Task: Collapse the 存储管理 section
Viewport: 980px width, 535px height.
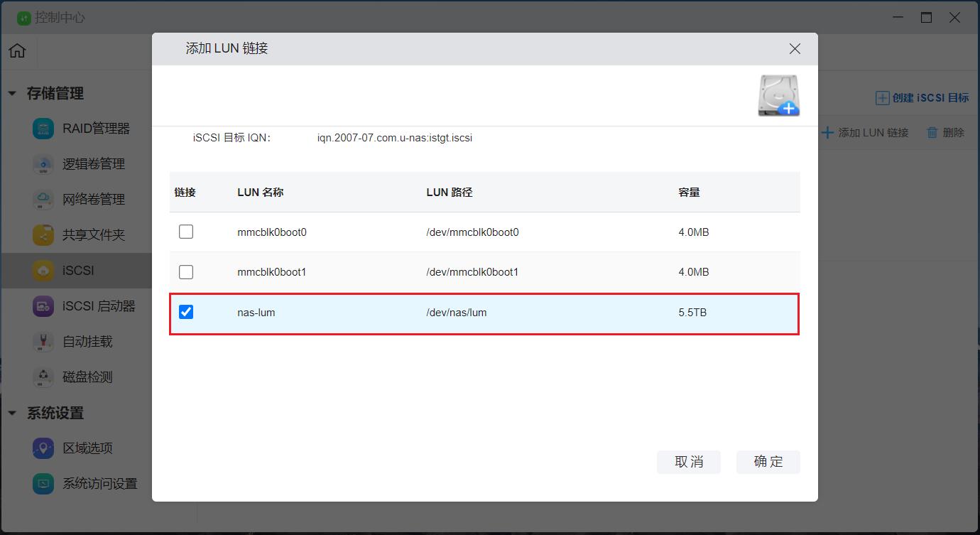Action: click(x=12, y=94)
